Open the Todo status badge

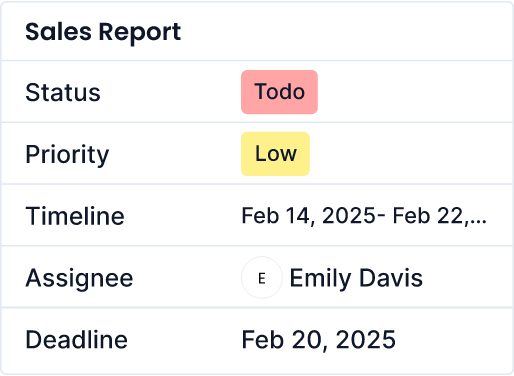(x=279, y=92)
